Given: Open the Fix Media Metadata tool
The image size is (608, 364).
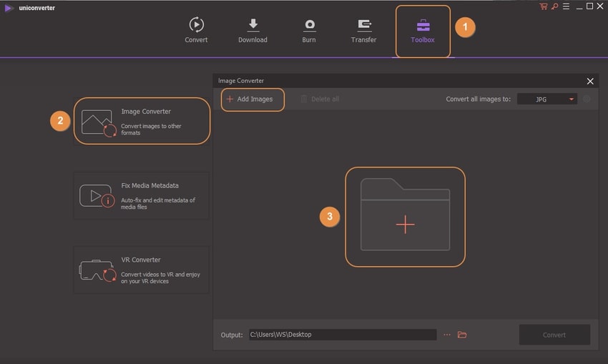Looking at the screenshot, I should coord(142,195).
